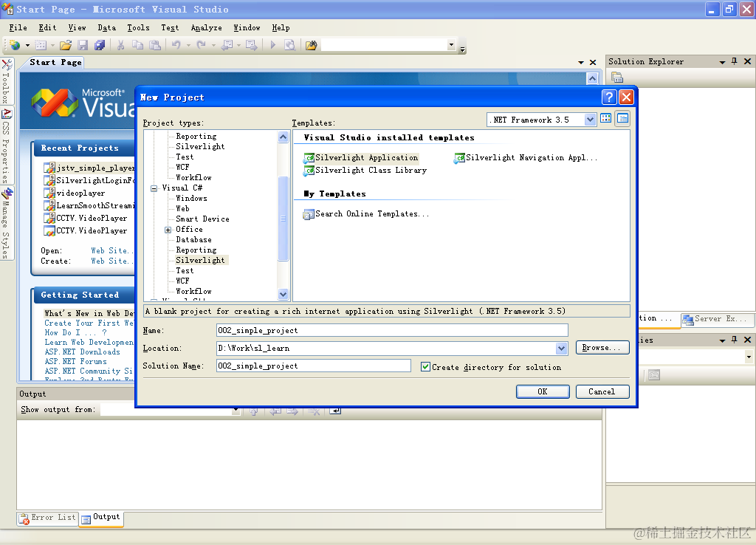Switch to the Output tab at bottom

(x=100, y=518)
